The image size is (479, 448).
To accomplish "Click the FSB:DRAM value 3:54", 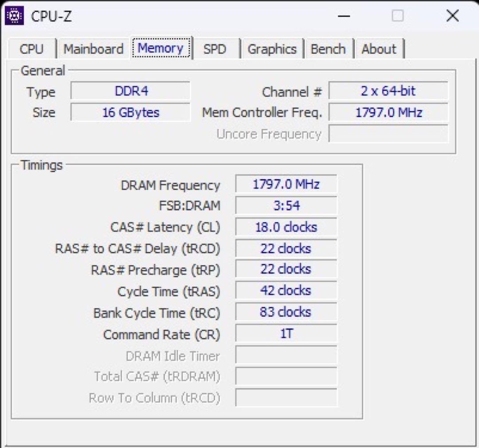I will 286,205.
